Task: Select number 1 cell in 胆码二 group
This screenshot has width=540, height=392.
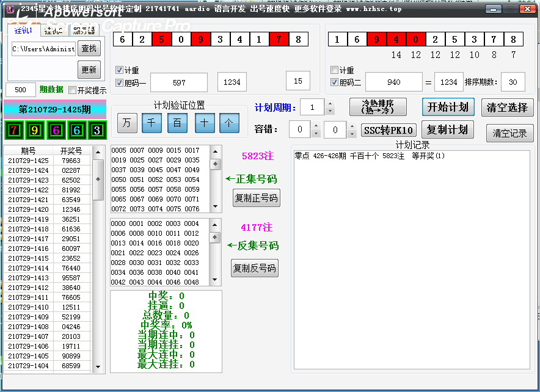Action: click(x=337, y=39)
